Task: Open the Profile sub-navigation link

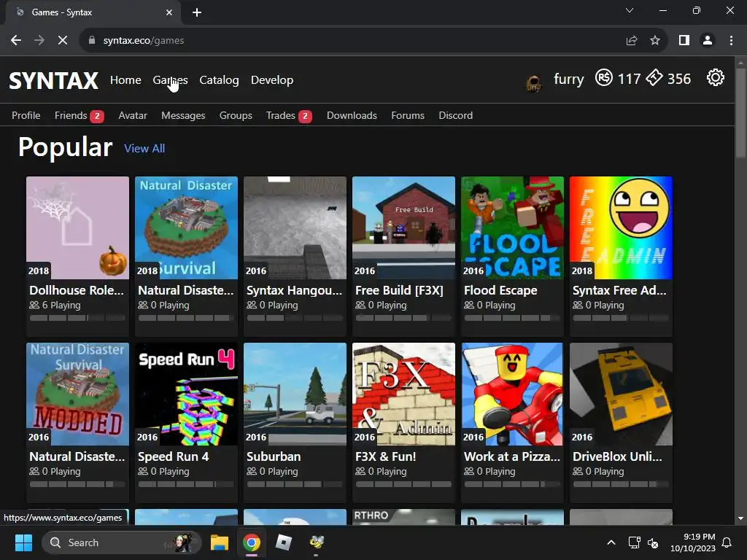Action: click(x=26, y=115)
